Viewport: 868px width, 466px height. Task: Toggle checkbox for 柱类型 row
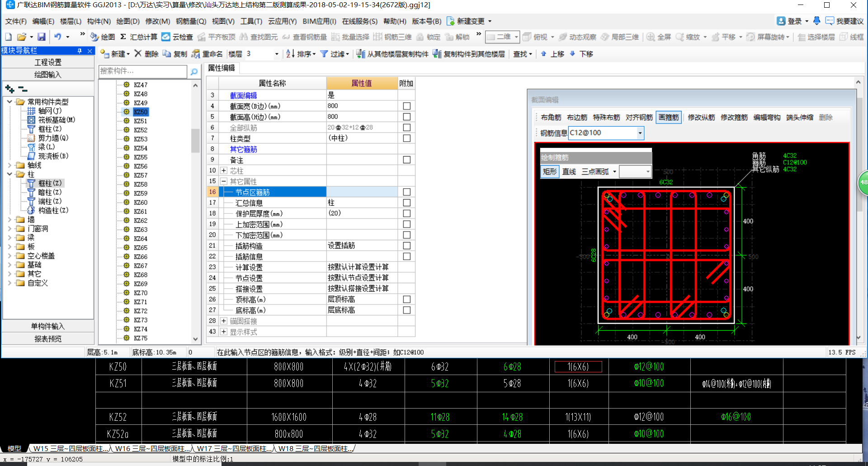point(406,138)
